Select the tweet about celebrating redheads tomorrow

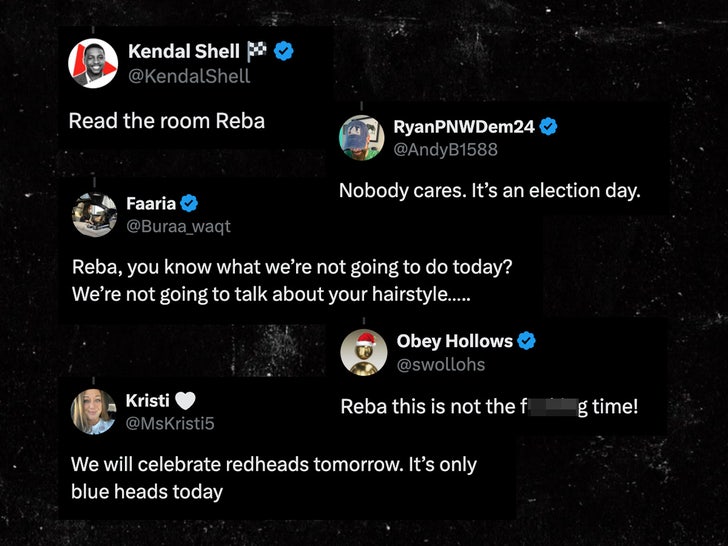point(273,477)
